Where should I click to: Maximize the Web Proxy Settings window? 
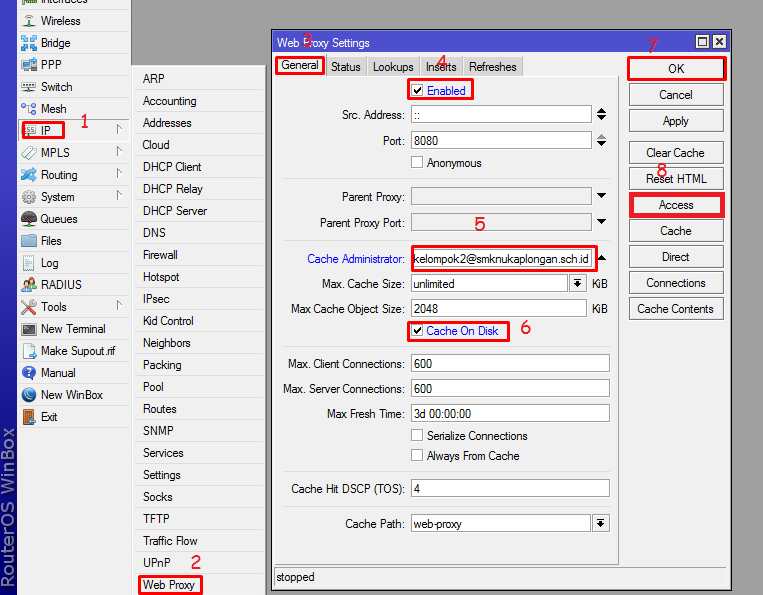tap(702, 42)
